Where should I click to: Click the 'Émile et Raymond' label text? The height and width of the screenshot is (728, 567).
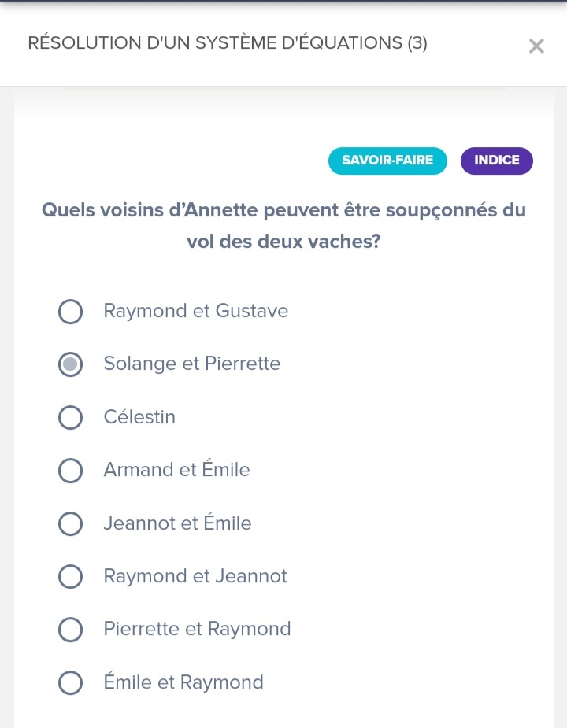(x=183, y=682)
